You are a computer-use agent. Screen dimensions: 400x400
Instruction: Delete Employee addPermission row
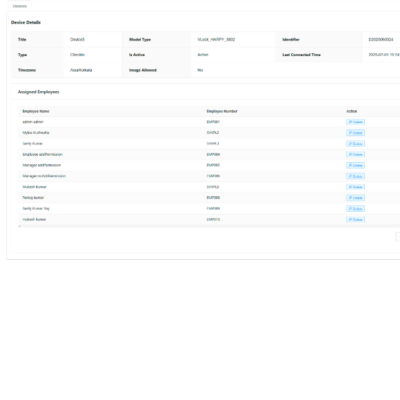[355, 155]
